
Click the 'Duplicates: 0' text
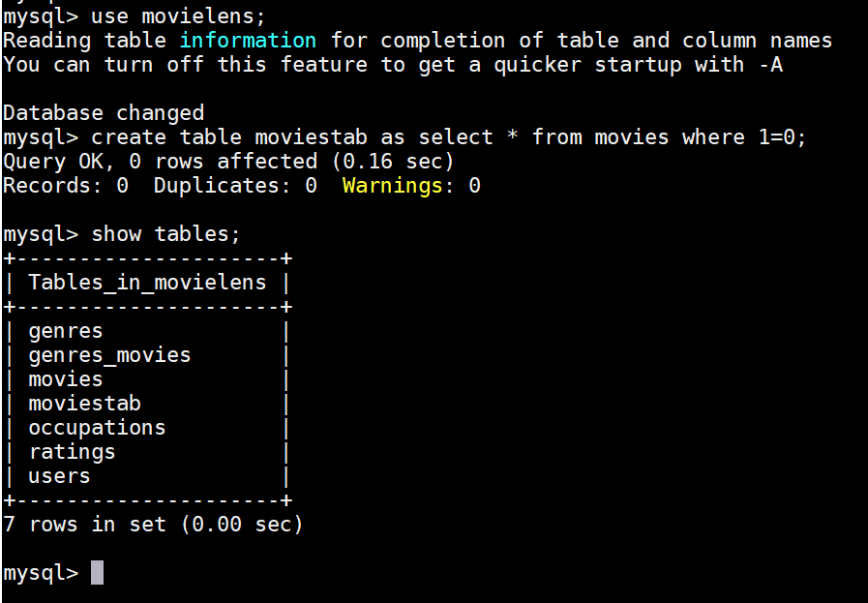(x=235, y=186)
